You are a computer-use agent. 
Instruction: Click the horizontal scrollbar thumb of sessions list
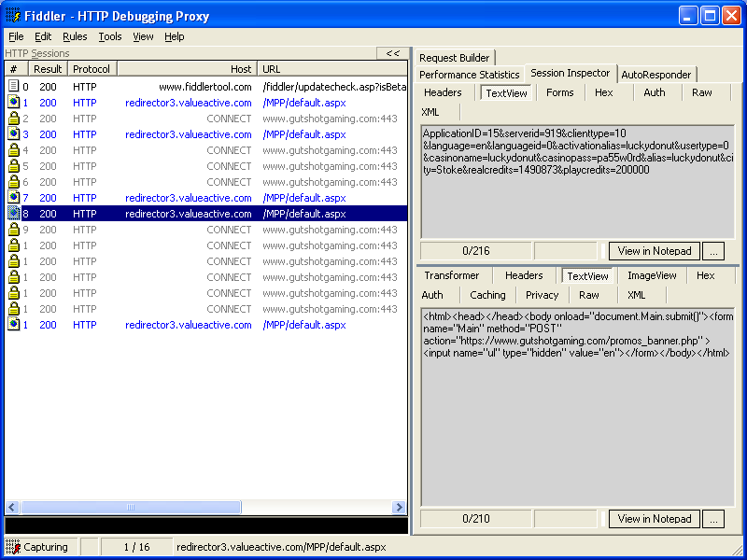pos(131,507)
